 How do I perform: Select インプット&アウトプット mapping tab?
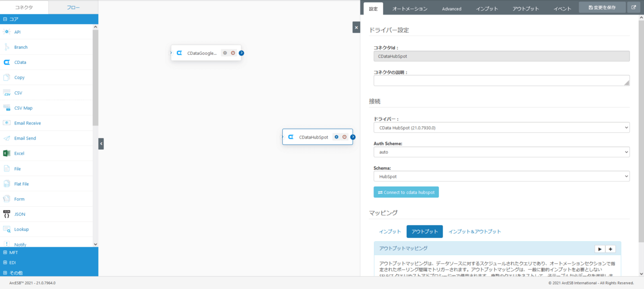[475, 232]
